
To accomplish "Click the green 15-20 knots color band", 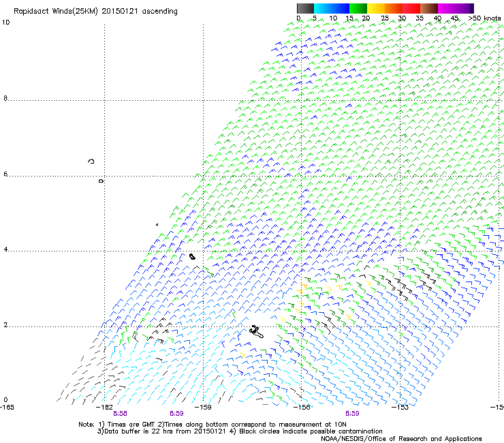I will (358, 8).
